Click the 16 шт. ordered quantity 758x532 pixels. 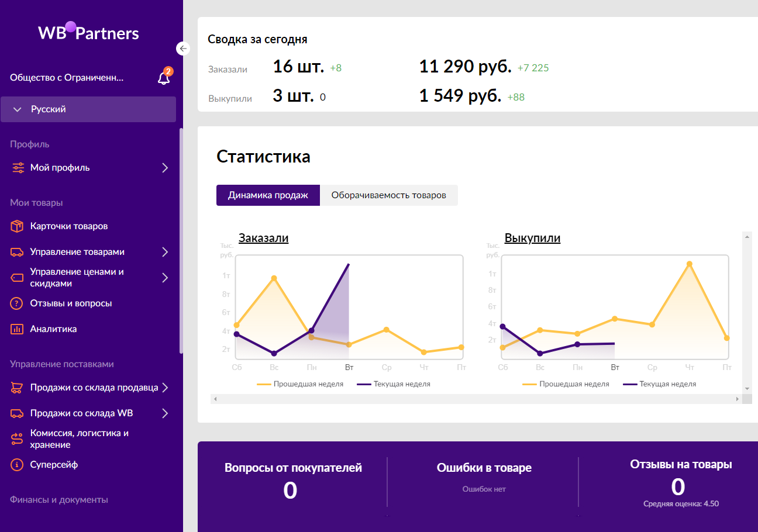298,67
